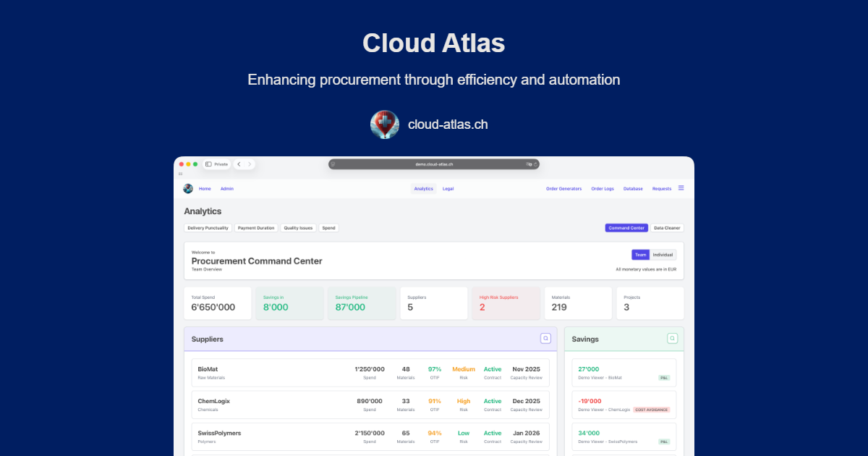
Task: Click the Projects 3 card
Action: pos(650,303)
